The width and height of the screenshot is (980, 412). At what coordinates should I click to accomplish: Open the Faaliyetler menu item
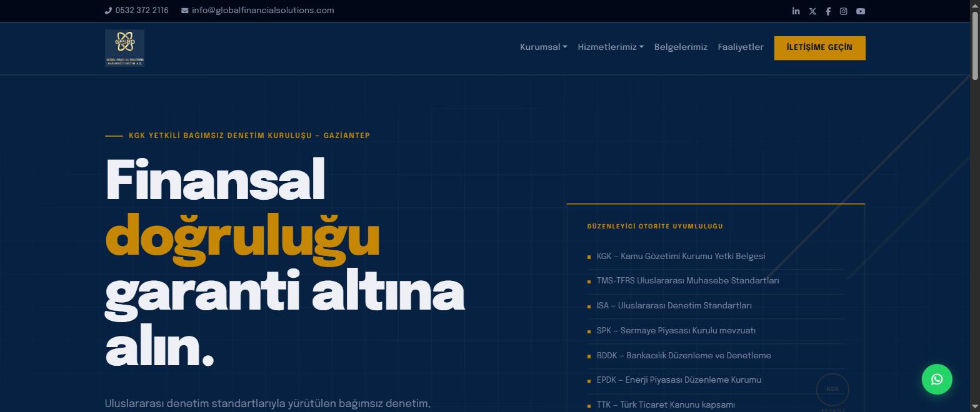point(741,47)
